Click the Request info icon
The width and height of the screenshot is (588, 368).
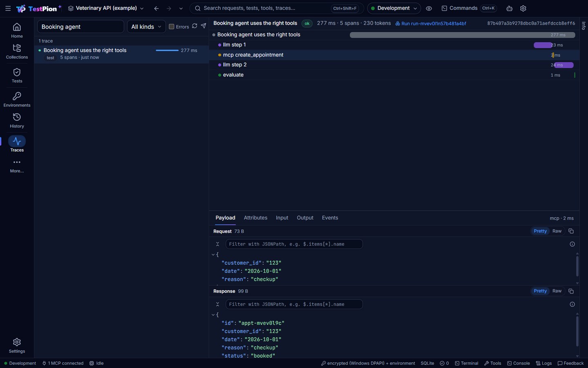pyautogui.click(x=572, y=244)
